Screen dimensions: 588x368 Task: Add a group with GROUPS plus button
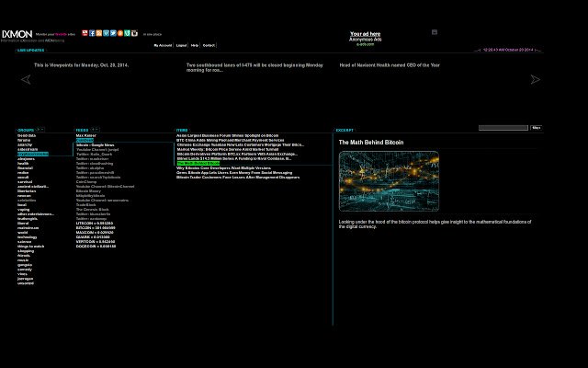(x=39, y=130)
